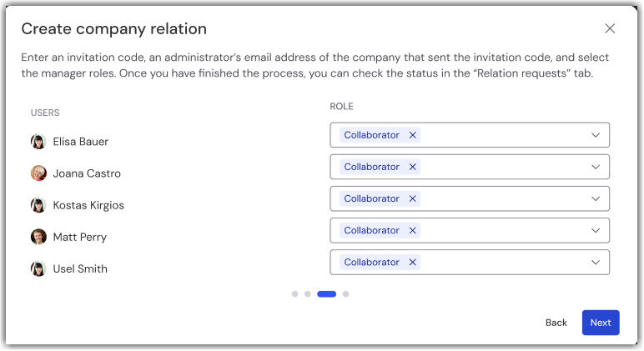Expand role dropdown for Joana Castro

pos(596,167)
